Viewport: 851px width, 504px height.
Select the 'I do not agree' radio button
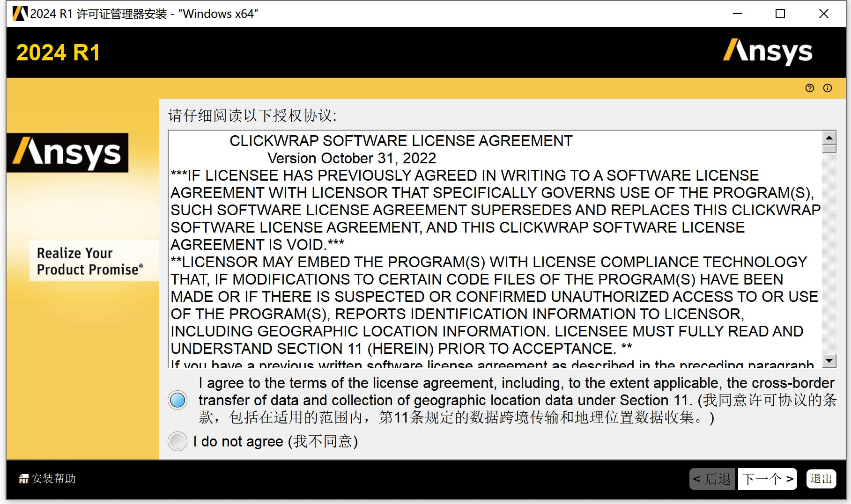(178, 441)
